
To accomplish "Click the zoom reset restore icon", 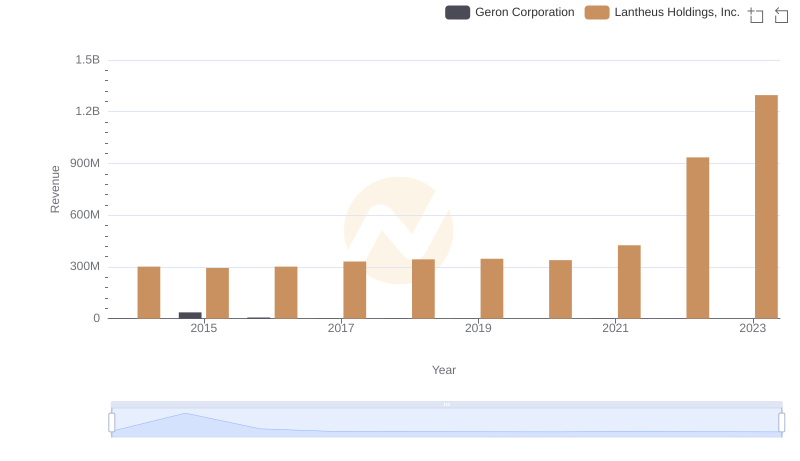I will (x=781, y=15).
